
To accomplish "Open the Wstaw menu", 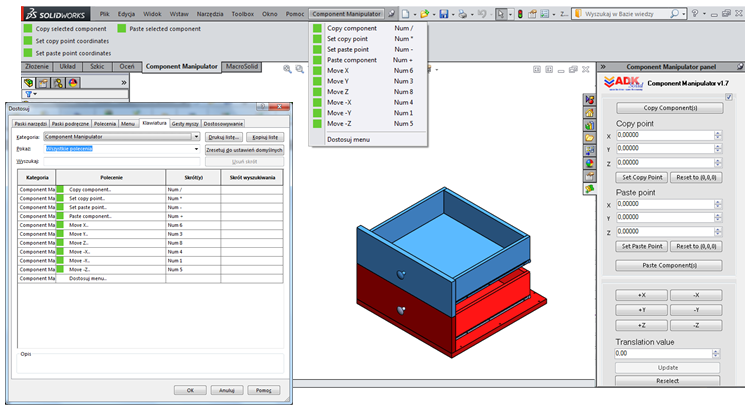I will [x=179, y=14].
